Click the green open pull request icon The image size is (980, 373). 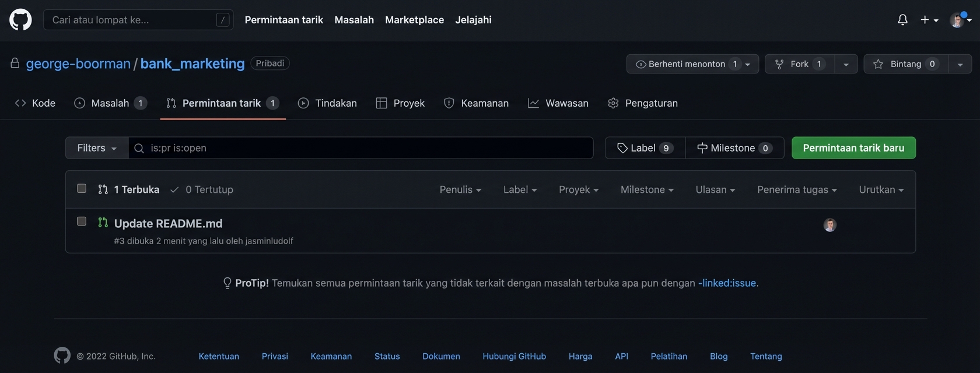pyautogui.click(x=103, y=222)
